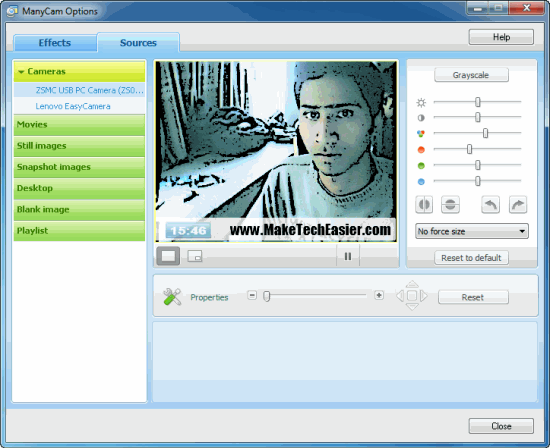Image resolution: width=550 pixels, height=448 pixels.
Task: Click the green channel dot icon
Action: (421, 166)
